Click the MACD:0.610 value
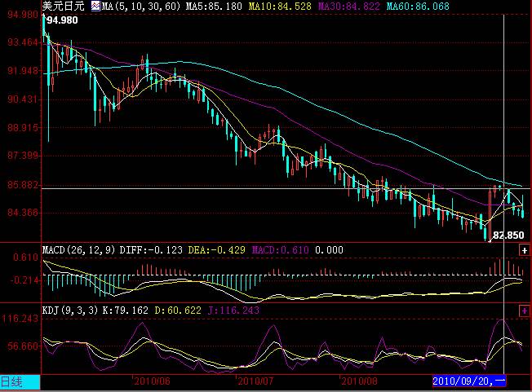The width and height of the screenshot is (532, 392). tap(280, 250)
